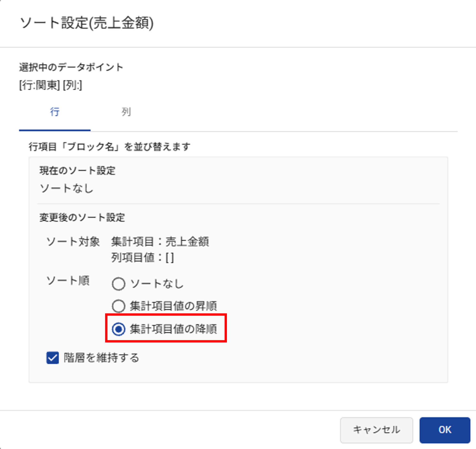Click the 列項目値：[ ] text
This screenshot has width=476, height=449.
[x=142, y=258]
